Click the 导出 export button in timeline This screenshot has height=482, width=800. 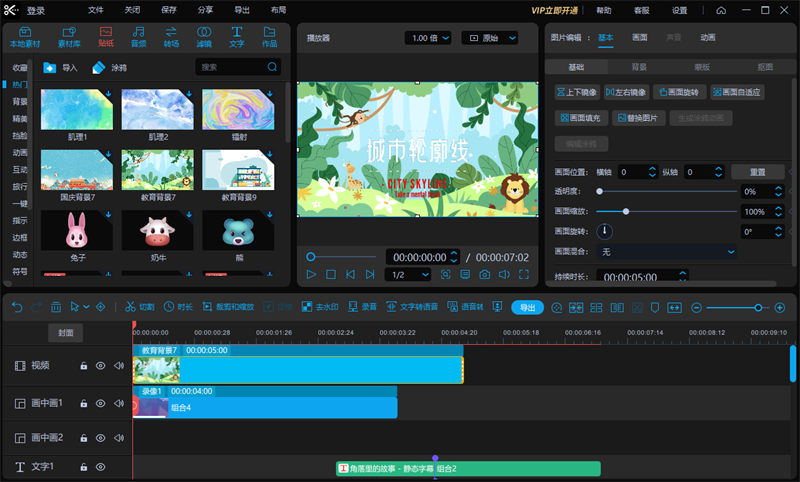pyautogui.click(x=527, y=307)
